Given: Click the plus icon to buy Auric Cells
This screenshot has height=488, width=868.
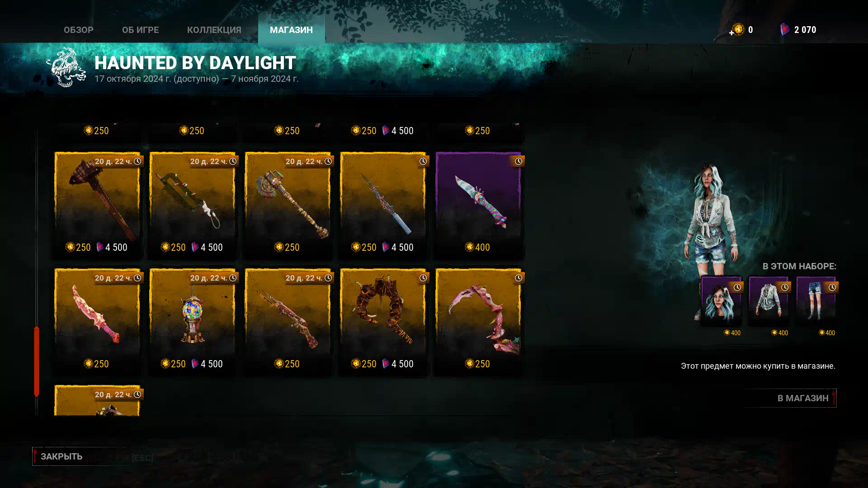Looking at the screenshot, I should (731, 33).
